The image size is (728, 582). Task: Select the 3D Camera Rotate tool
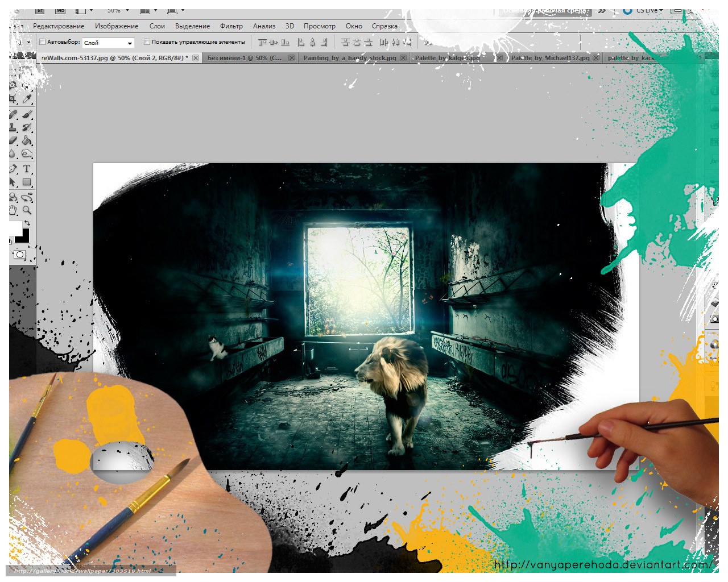(27, 197)
